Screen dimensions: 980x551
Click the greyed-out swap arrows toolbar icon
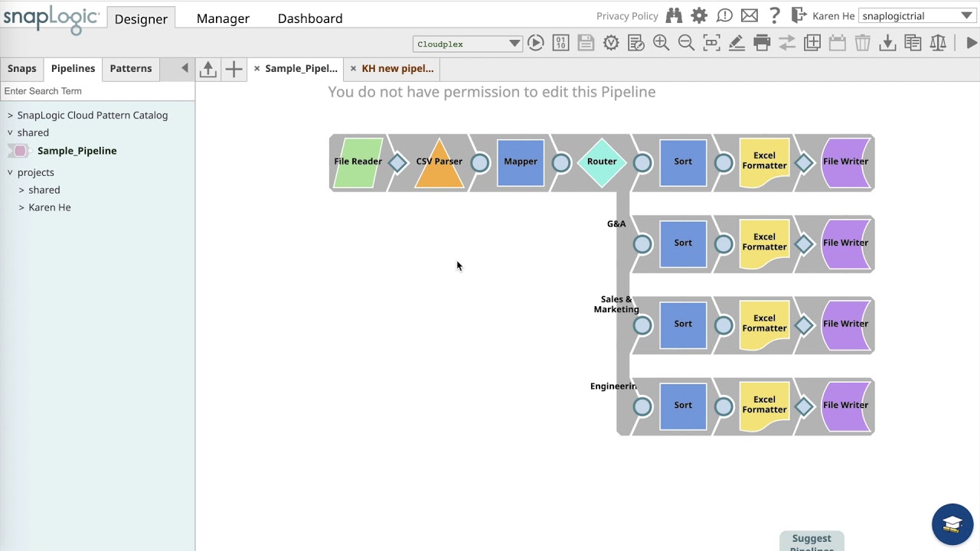pos(787,43)
